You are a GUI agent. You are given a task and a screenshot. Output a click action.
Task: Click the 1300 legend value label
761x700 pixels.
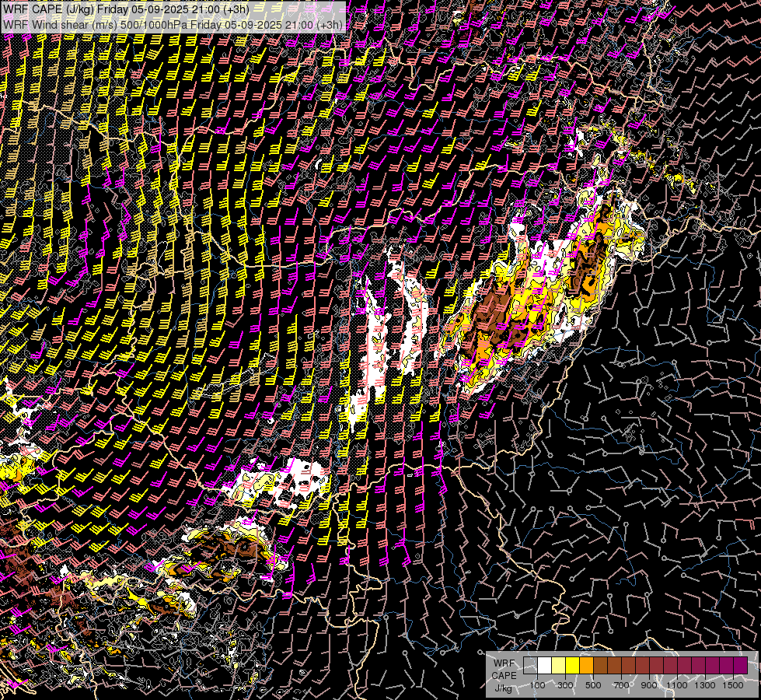(x=705, y=685)
